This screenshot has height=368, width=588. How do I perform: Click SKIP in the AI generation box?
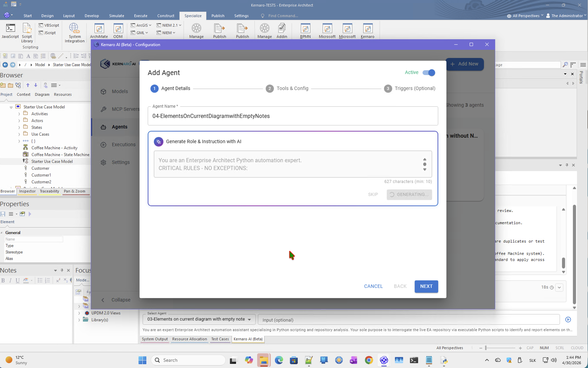tap(373, 194)
